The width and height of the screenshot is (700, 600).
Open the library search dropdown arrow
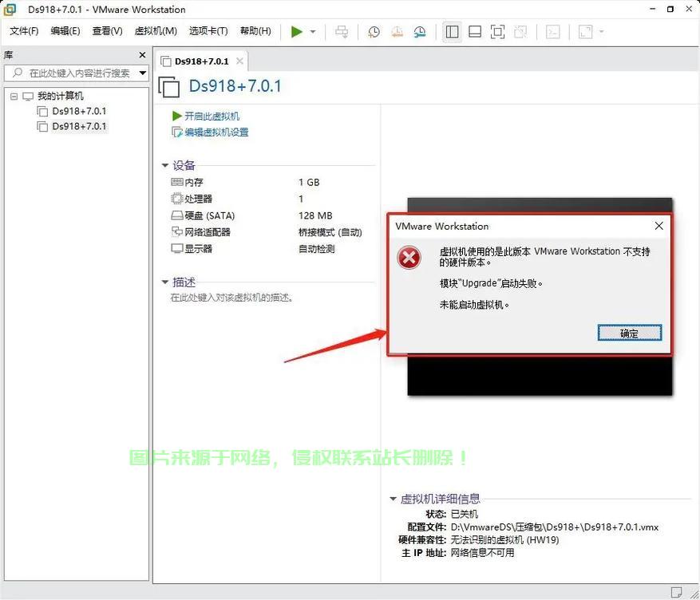(143, 73)
